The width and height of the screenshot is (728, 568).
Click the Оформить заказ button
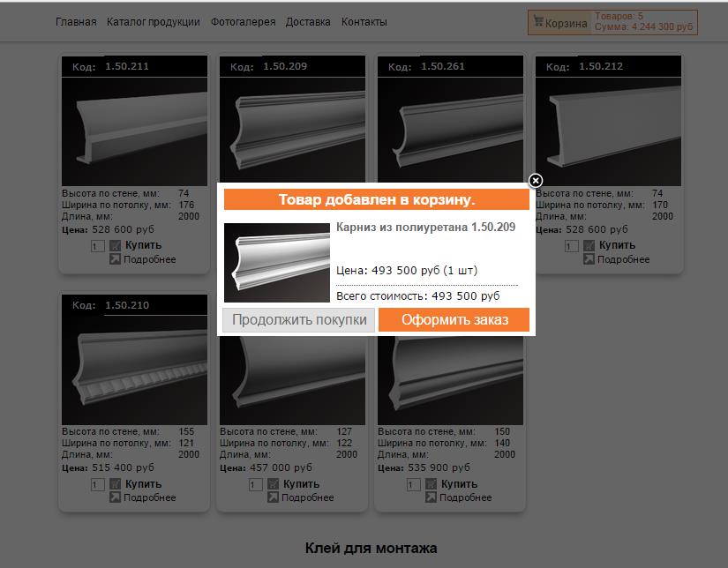click(x=454, y=320)
